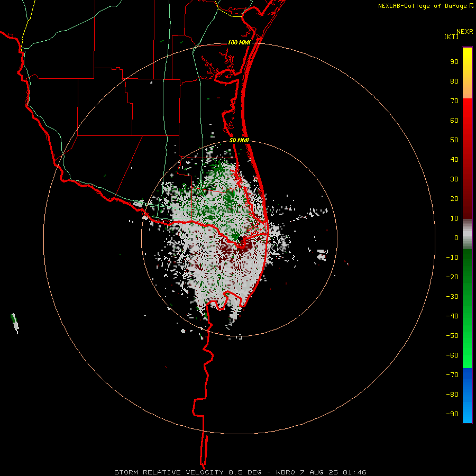Click the Storm Relative Velocity caption at bottom

pyautogui.click(x=240, y=472)
